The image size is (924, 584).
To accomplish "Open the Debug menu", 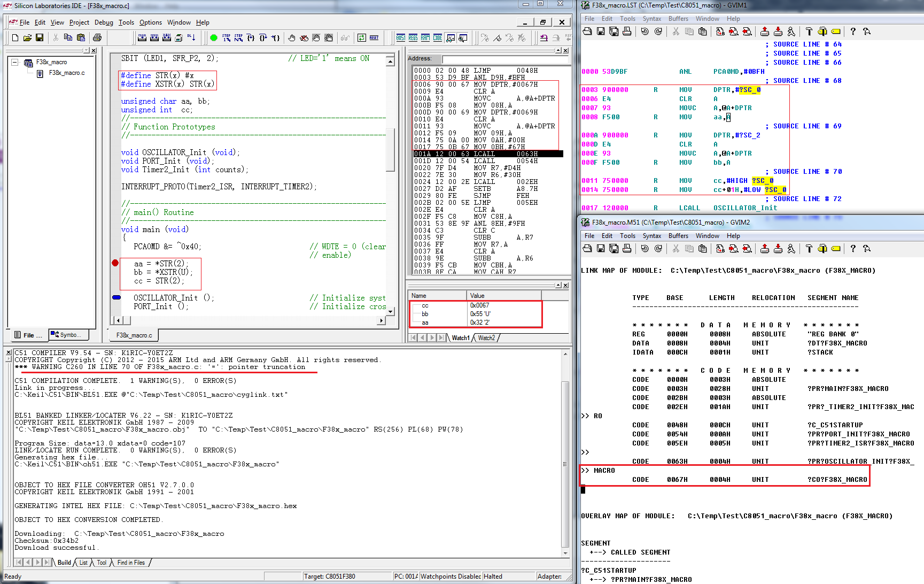I will (104, 22).
